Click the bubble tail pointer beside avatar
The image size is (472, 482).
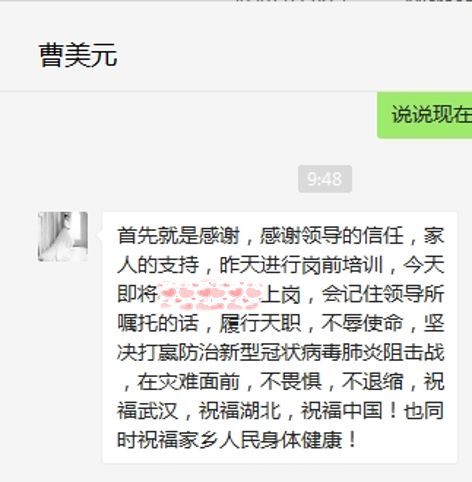100,235
